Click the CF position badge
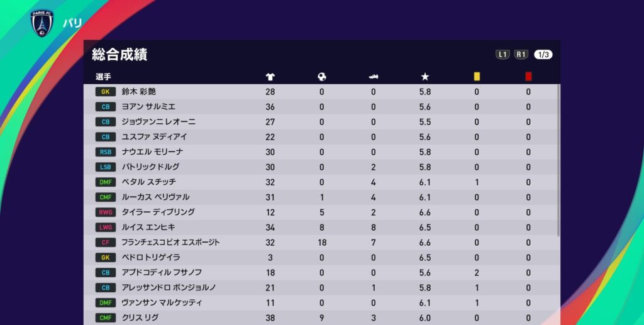644x325 pixels. (105, 243)
